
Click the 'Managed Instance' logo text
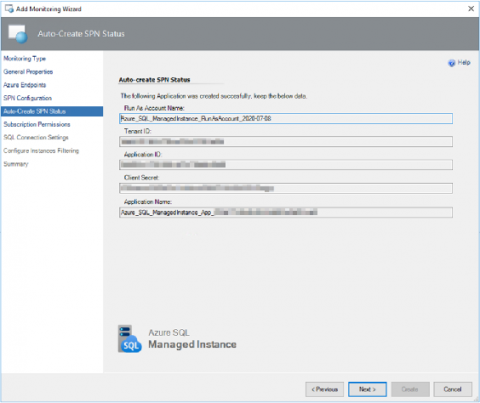(192, 344)
